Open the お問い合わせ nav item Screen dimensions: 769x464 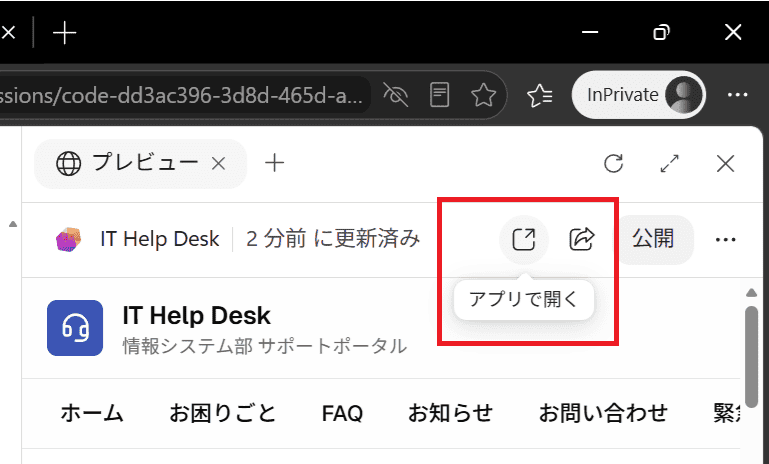[603, 413]
